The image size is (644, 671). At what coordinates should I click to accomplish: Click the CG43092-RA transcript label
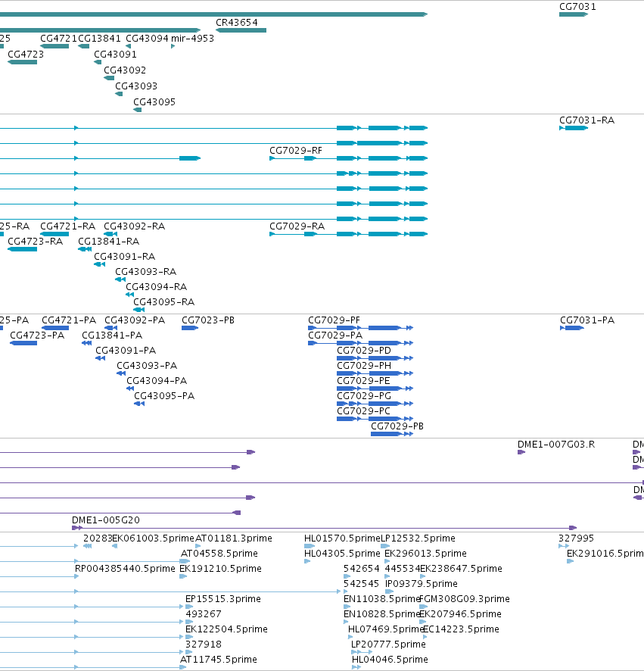134,226
